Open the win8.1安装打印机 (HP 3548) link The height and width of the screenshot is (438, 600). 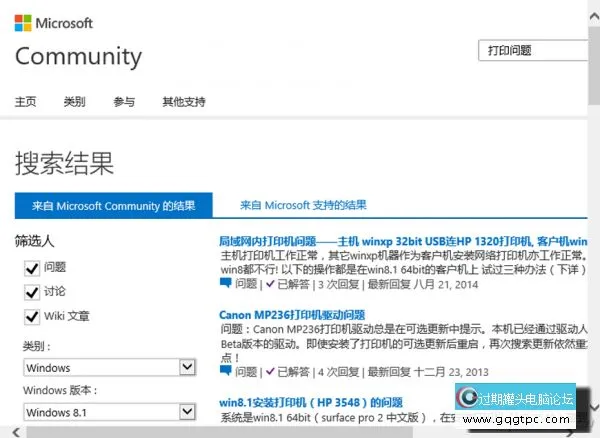(311, 402)
